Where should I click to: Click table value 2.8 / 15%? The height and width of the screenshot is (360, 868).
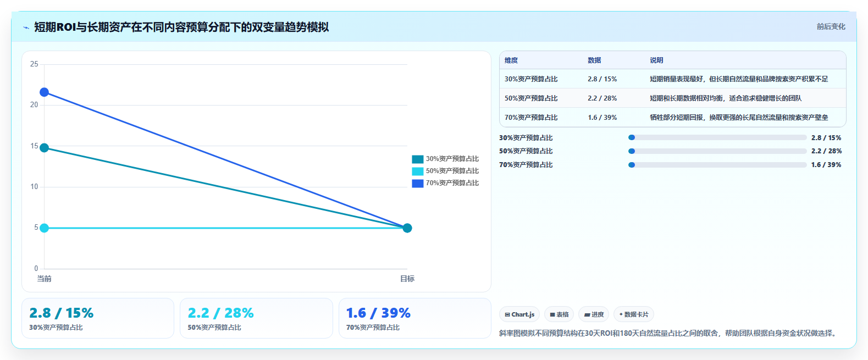(x=602, y=79)
